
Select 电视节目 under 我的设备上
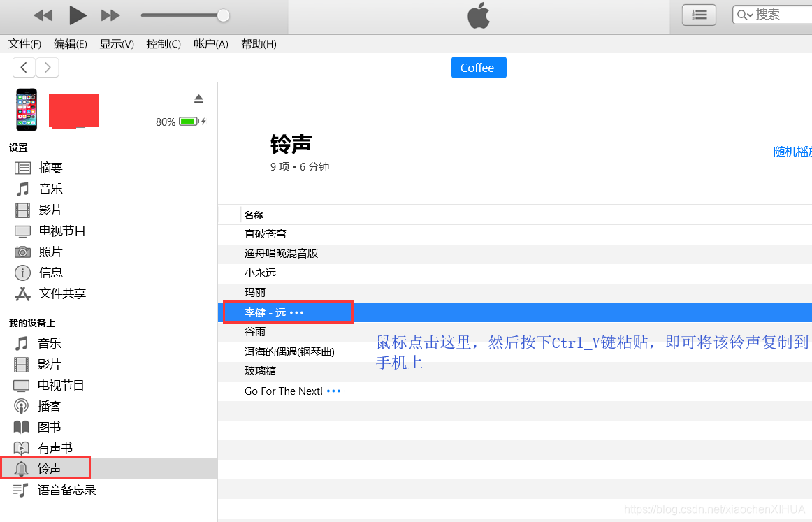(61, 385)
